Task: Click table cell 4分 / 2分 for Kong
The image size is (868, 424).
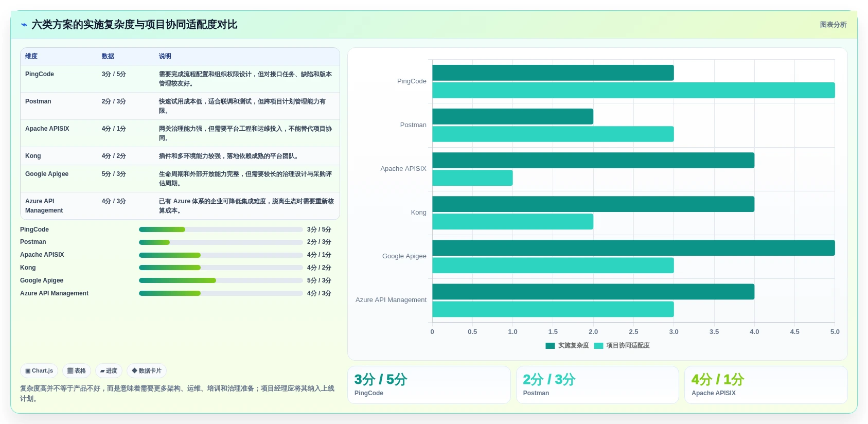Action: tap(114, 156)
